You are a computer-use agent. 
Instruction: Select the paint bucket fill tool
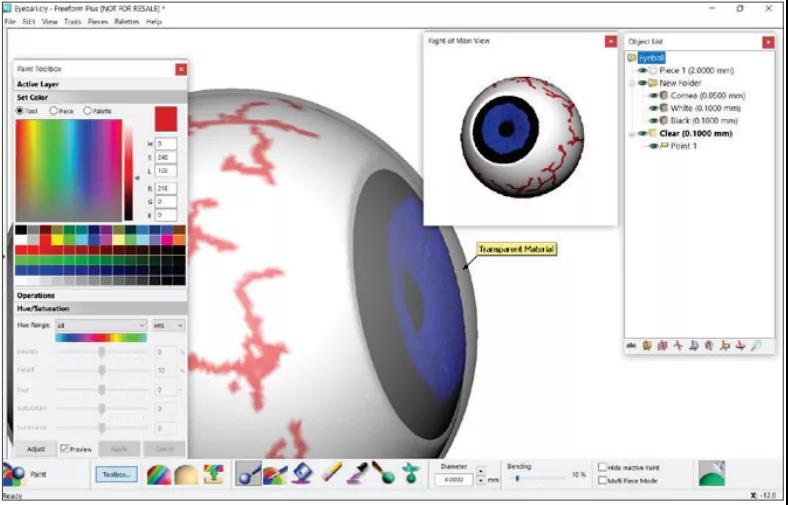click(302, 473)
